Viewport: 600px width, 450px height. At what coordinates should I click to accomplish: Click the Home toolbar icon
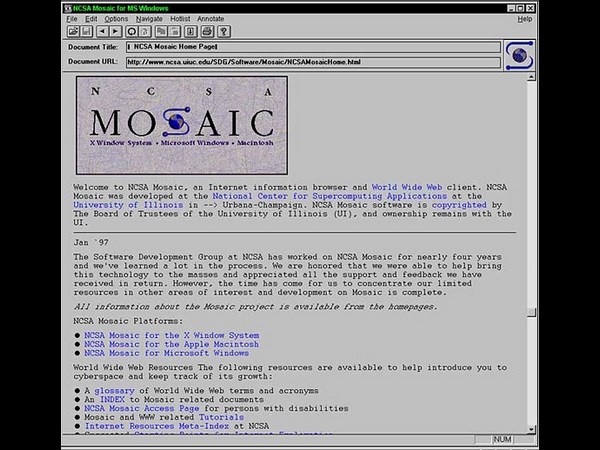147,31
